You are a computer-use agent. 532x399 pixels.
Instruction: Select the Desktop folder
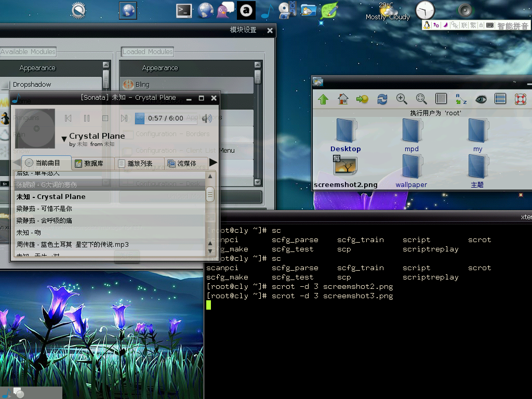345,136
